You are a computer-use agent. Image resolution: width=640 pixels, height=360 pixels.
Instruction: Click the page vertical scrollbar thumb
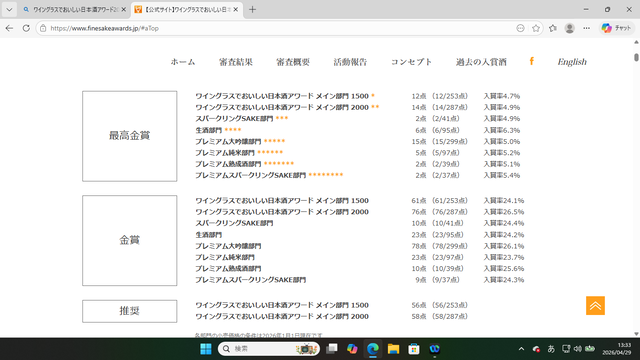[636, 57]
